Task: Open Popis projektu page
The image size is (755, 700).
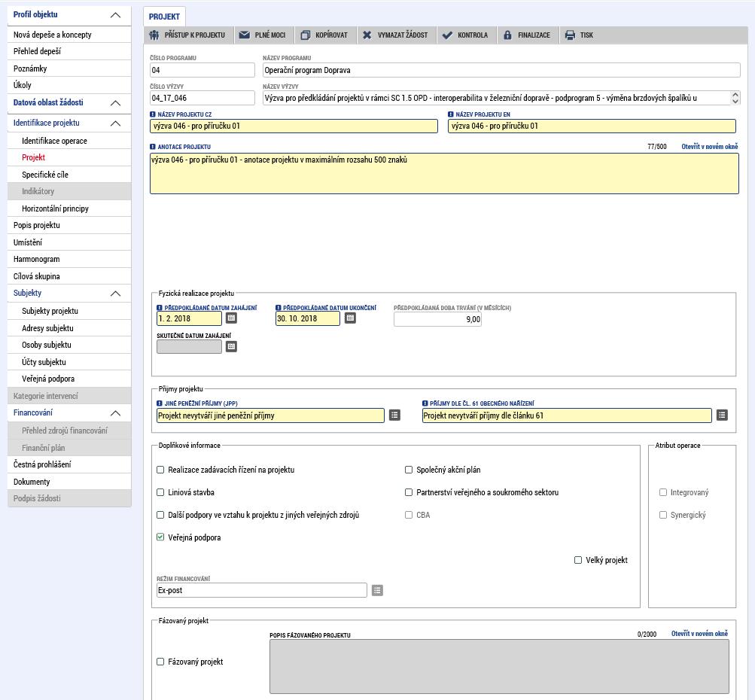Action: click(x=69, y=225)
